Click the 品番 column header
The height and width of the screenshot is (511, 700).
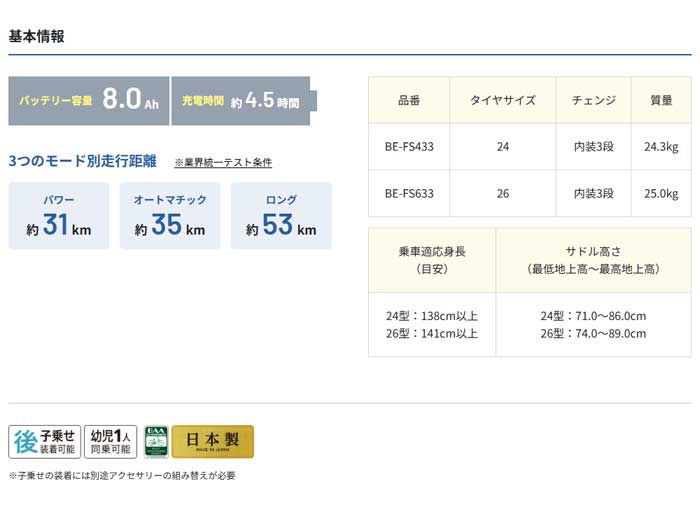coord(409,100)
